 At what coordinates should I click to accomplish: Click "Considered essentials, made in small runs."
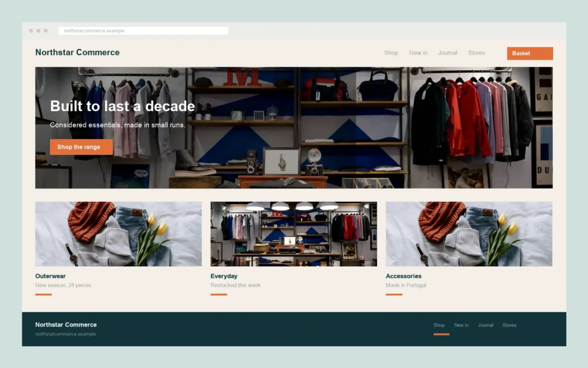click(x=118, y=125)
